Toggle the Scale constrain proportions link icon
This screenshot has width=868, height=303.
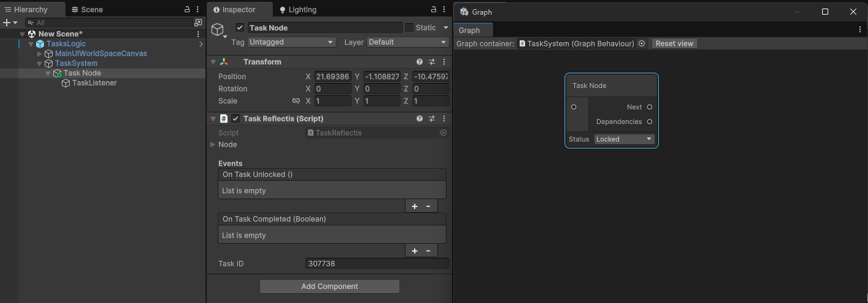click(296, 101)
